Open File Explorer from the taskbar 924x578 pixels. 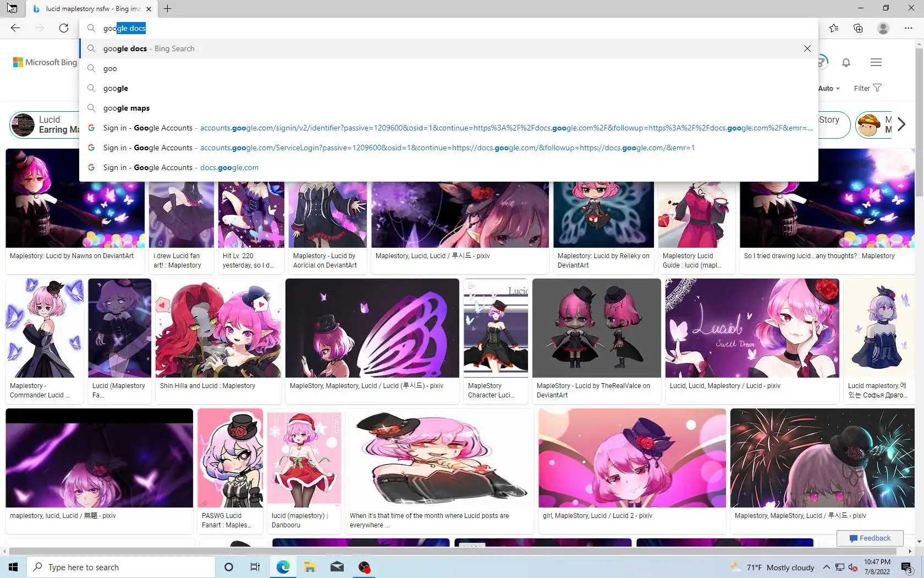(310, 567)
